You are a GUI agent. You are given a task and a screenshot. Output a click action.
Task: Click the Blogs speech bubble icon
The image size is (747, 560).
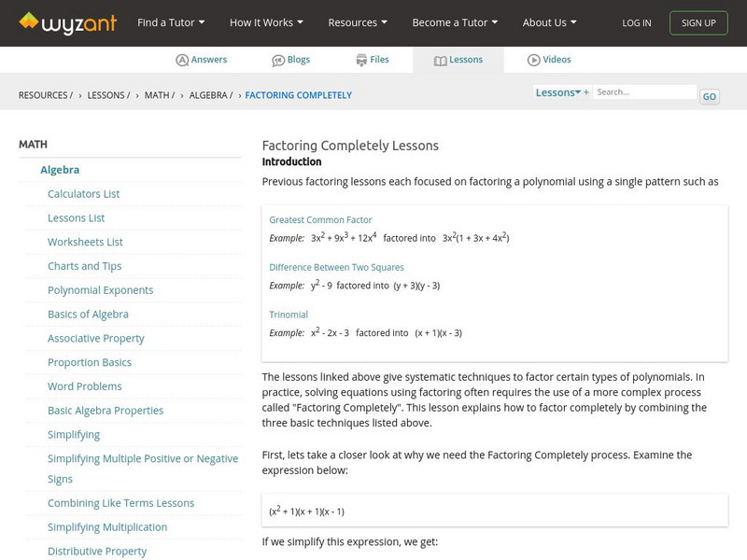point(278,60)
